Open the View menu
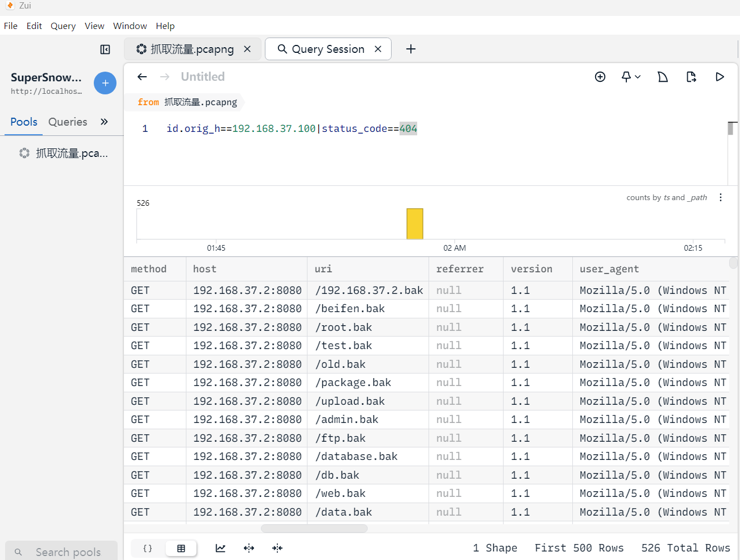Screen dimensions: 740x560 coord(94,26)
